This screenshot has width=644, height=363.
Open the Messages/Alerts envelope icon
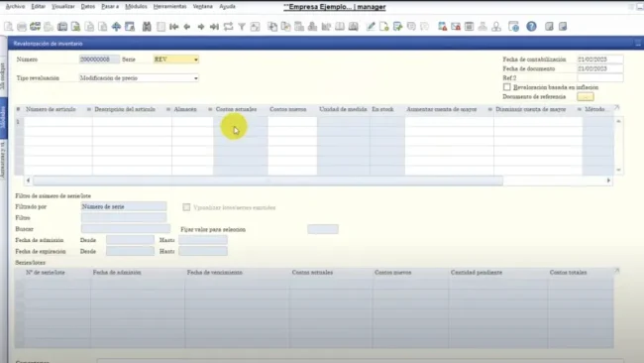[456, 27]
